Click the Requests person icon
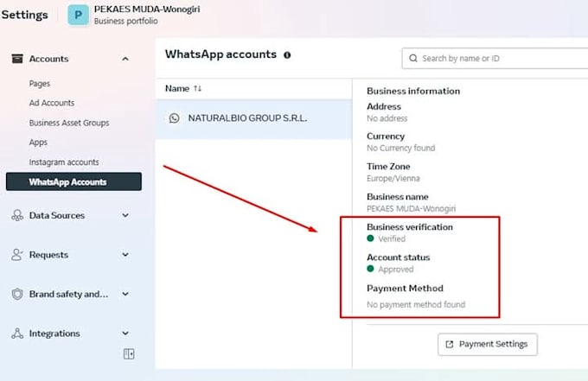Screen dimensions: 588x381 tap(17, 255)
